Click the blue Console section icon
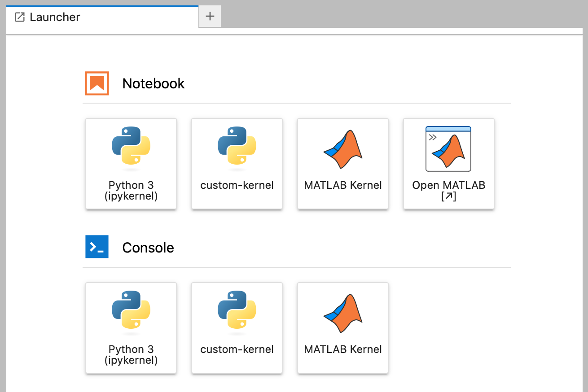This screenshot has height=392, width=588. (x=97, y=247)
